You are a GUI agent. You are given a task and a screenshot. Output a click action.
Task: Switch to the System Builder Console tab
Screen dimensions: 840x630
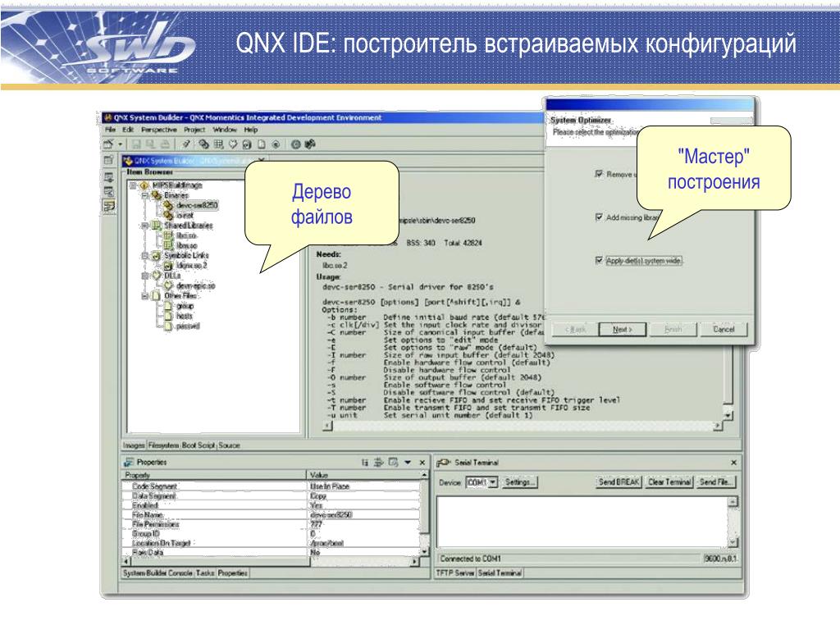coord(157,573)
